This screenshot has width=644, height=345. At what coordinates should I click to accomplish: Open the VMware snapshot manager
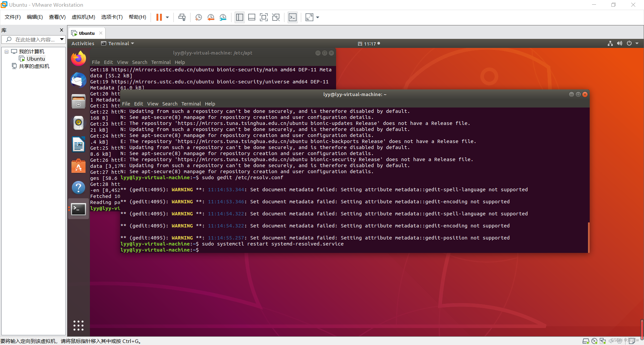click(223, 17)
